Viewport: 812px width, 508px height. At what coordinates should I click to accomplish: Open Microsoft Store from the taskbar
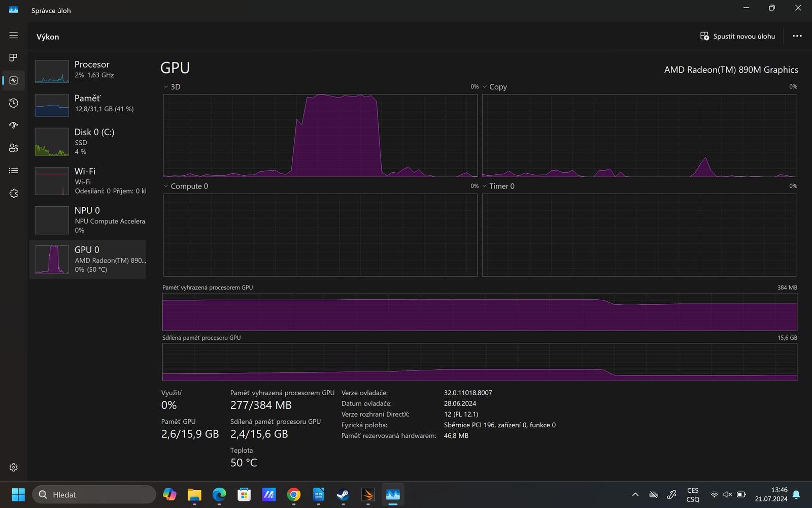click(x=244, y=495)
